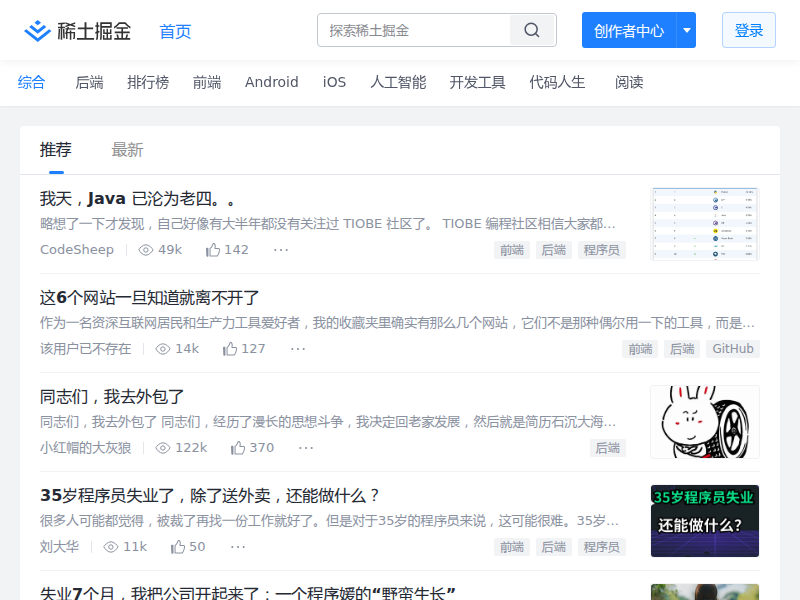Open the 创作者中心 button

tap(628, 30)
